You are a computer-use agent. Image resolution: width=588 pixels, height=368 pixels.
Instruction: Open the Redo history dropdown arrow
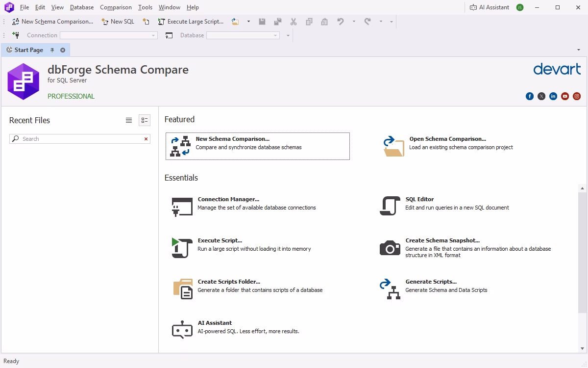click(381, 22)
